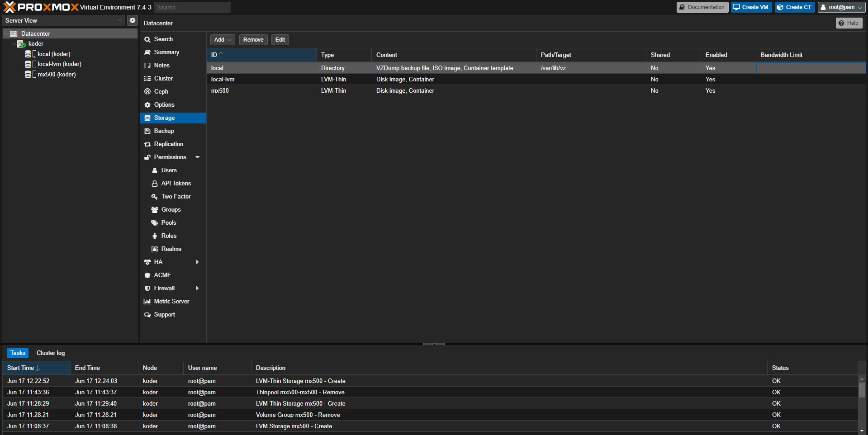Expand the Firewall submenu arrow
The image size is (868, 435).
197,288
